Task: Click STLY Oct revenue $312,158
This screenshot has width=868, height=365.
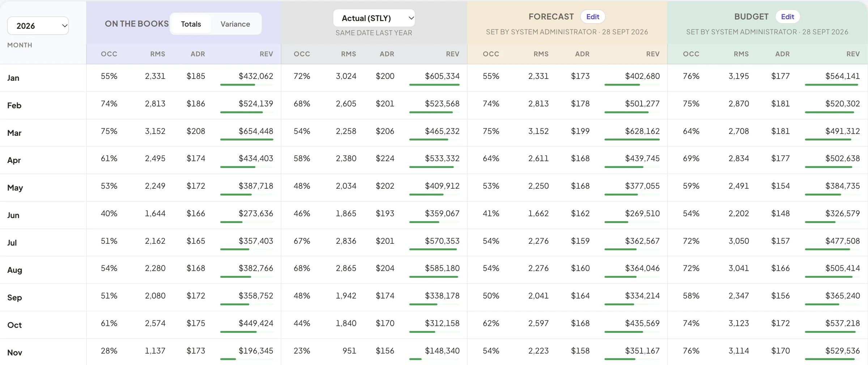Action: point(442,323)
